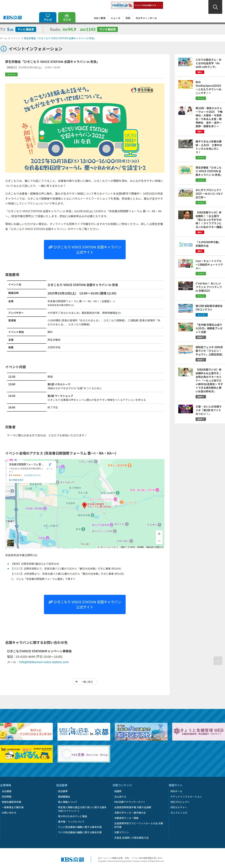This screenshot has height=868, width=225.
Task: Open the KBS京都 Online Shop banner
Action: click(x=84, y=754)
